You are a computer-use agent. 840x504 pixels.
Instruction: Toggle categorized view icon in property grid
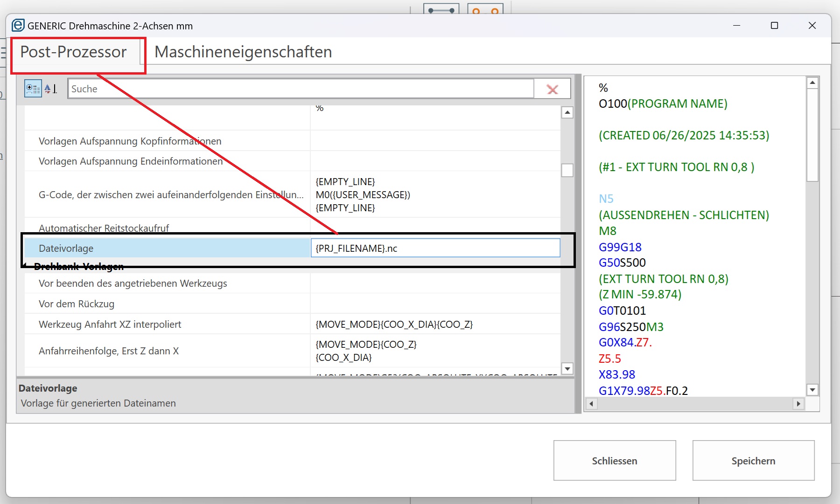(x=33, y=89)
